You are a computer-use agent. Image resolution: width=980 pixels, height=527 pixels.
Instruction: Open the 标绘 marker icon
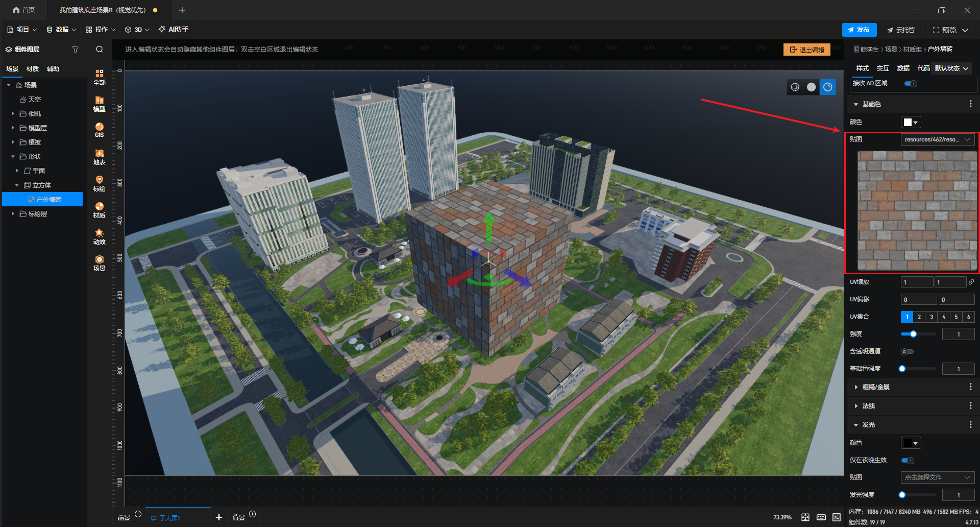99,183
